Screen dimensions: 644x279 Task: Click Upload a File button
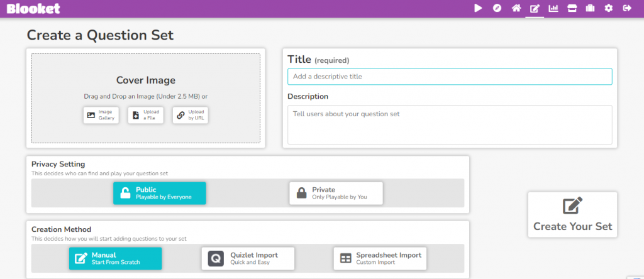click(146, 115)
